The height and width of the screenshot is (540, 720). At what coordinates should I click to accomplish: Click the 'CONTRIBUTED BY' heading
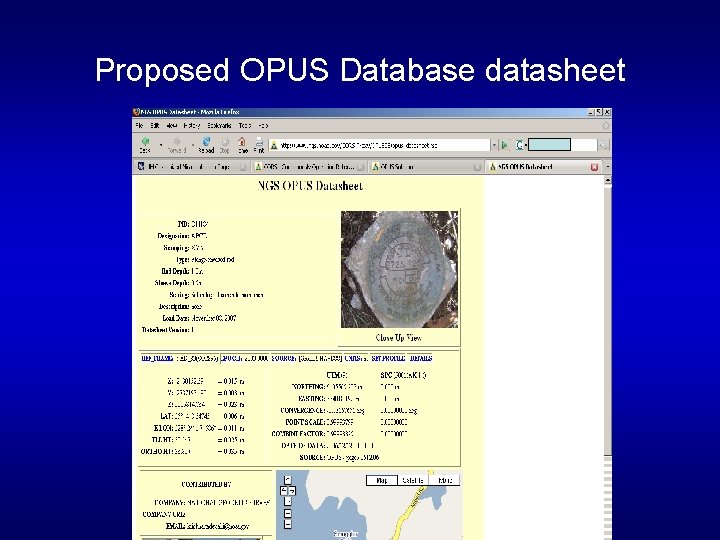click(x=207, y=484)
